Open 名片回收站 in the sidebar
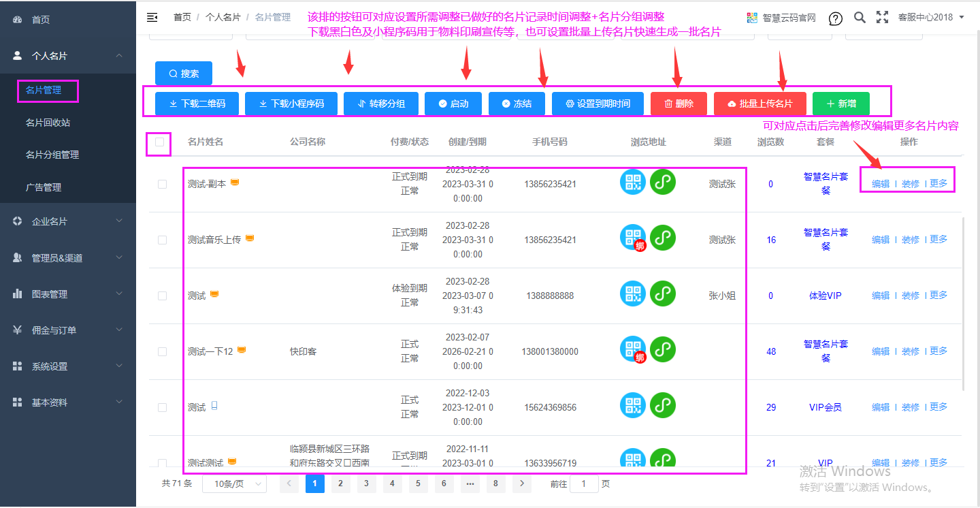The height and width of the screenshot is (508, 980). tap(48, 123)
